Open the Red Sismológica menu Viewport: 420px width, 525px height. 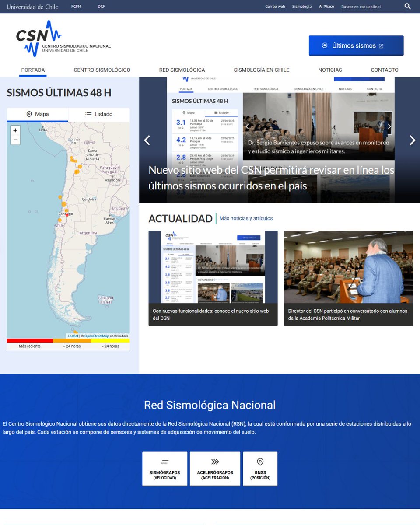click(x=182, y=70)
